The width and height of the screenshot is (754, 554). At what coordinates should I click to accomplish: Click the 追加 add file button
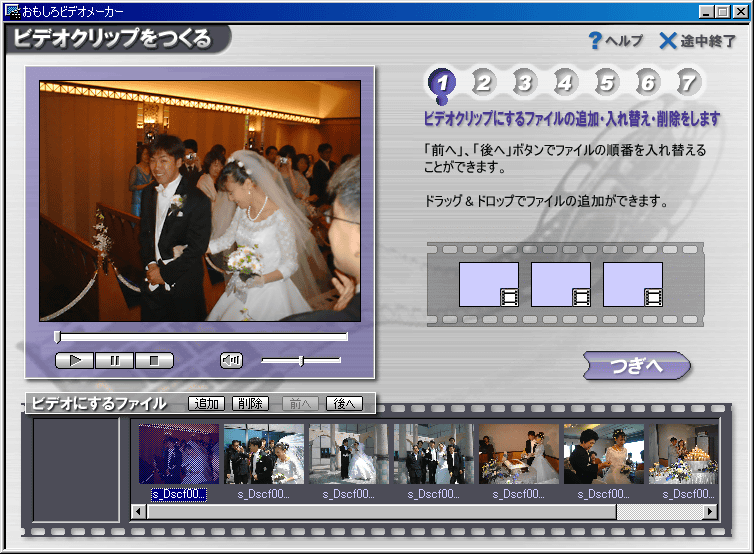coord(207,404)
